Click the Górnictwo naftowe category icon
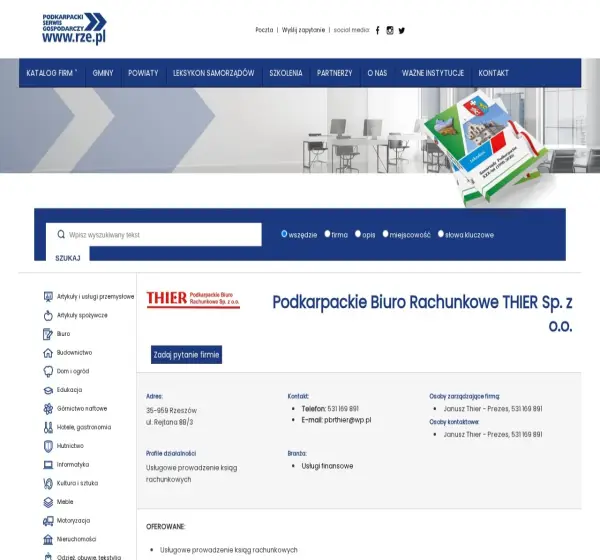 tap(48, 408)
